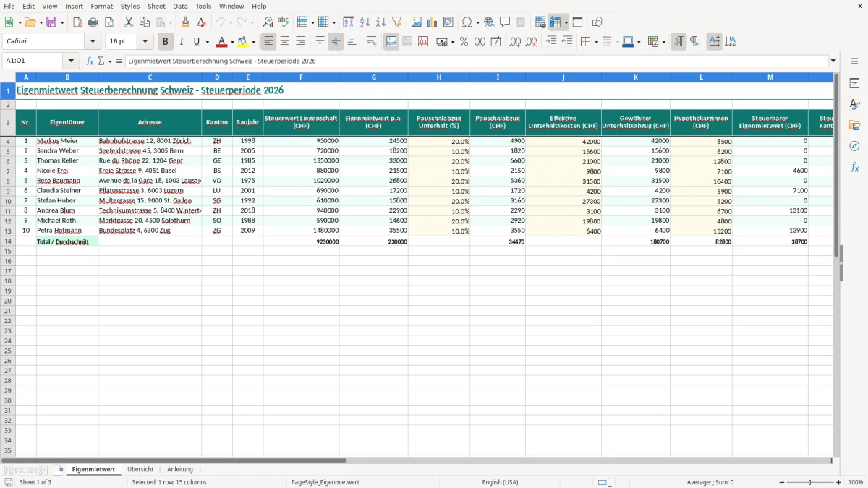Sort ascending A to Z
The image size is (868, 488).
tap(365, 22)
